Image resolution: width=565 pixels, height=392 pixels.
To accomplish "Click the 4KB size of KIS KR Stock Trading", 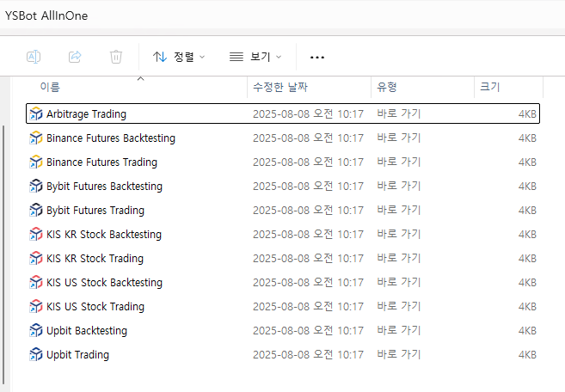I will pyautogui.click(x=527, y=259).
